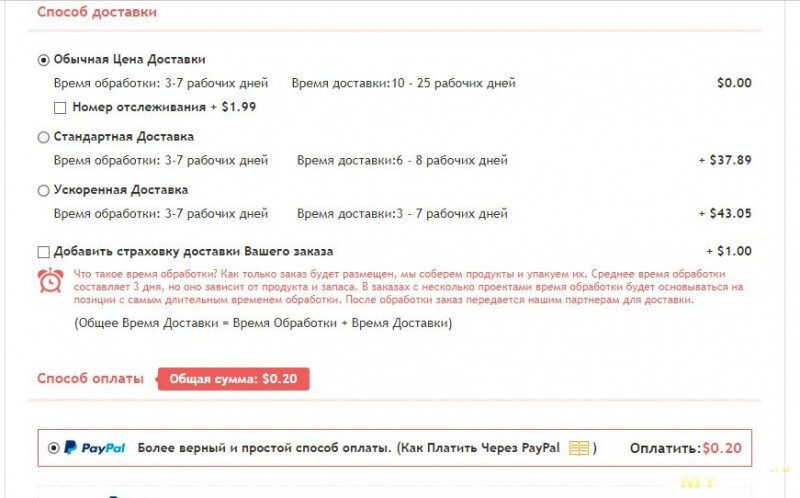
Task: Select Стандартная Доставка radio option
Action: [x=43, y=137]
